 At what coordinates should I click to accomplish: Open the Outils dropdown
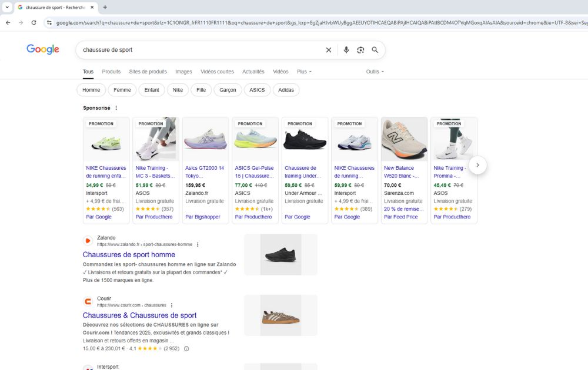point(375,72)
